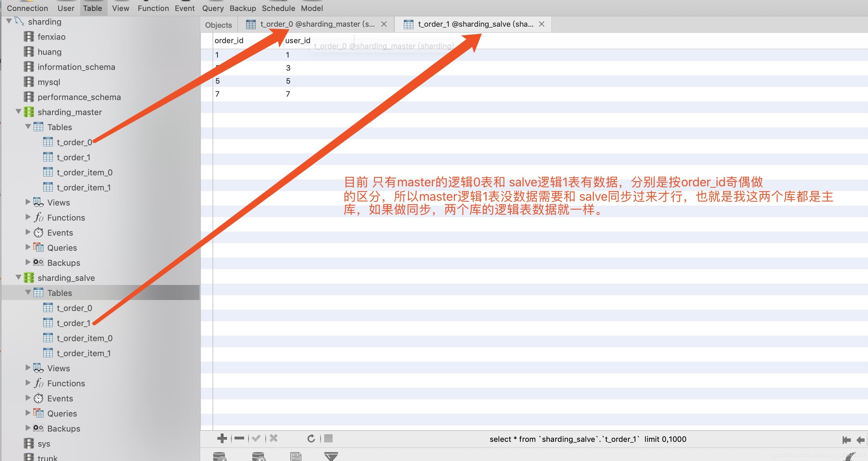
Task: Click the Functions icon under sharding_master
Action: coord(38,217)
